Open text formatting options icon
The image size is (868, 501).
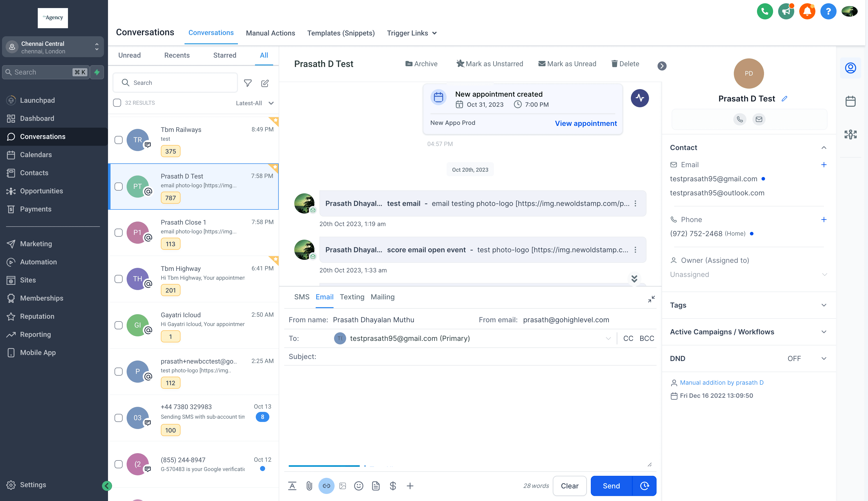(x=292, y=486)
